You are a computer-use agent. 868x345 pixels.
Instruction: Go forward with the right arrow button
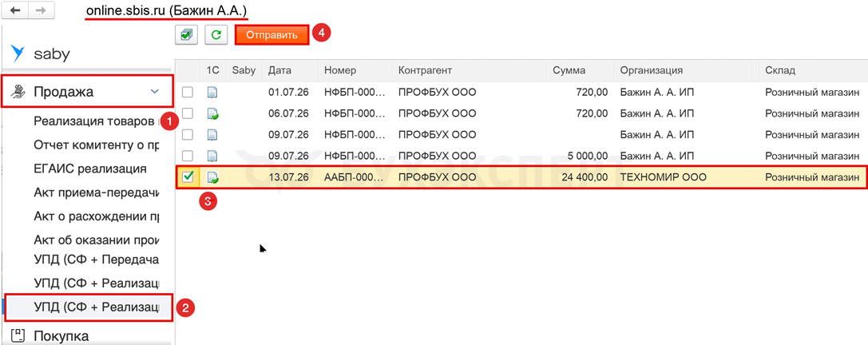coord(41,10)
